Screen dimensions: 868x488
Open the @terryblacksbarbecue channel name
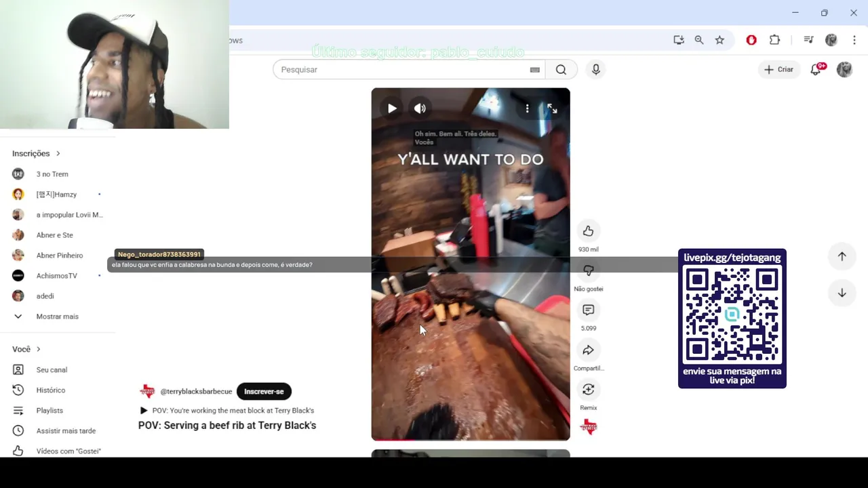click(196, 392)
